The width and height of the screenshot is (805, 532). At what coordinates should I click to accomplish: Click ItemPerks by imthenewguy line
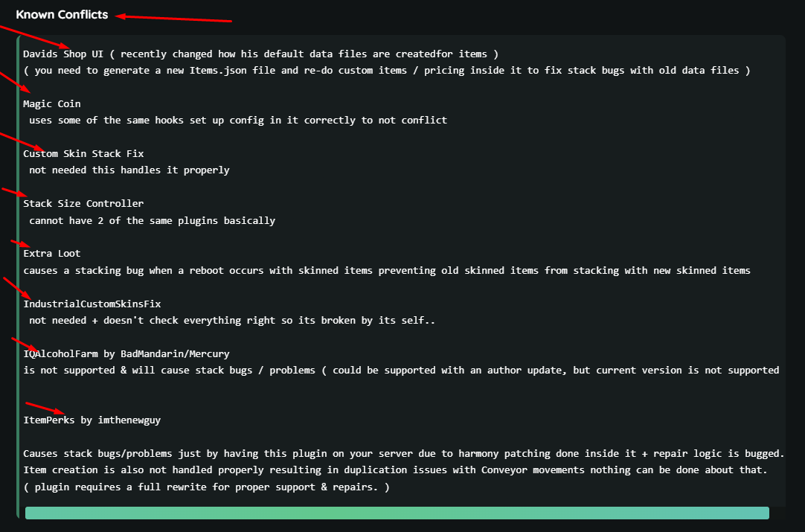(x=92, y=420)
